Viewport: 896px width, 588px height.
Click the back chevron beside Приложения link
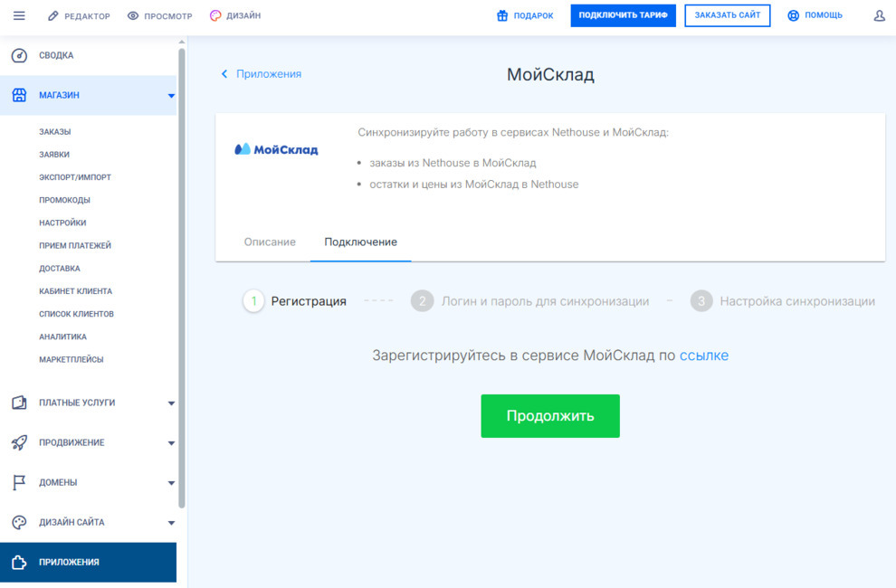[224, 73]
